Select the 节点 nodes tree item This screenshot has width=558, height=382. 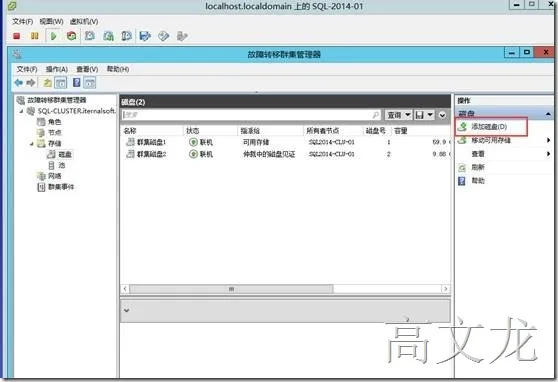point(54,132)
